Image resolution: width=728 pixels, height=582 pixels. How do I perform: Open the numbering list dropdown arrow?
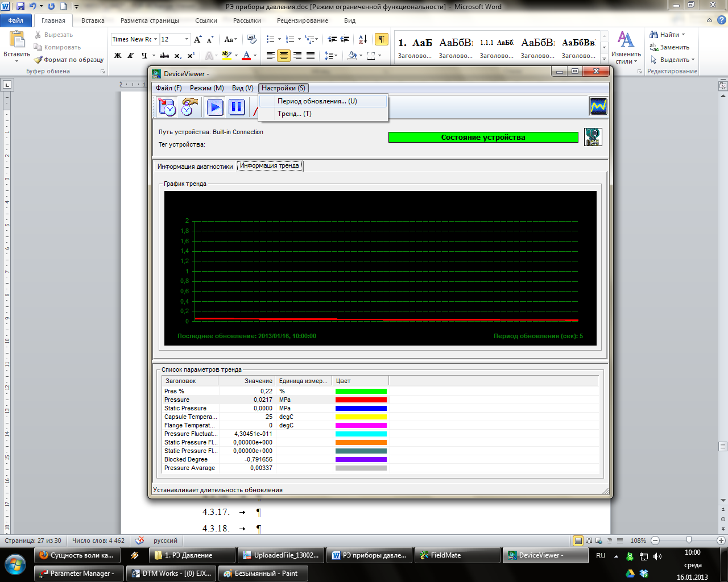[x=299, y=39]
